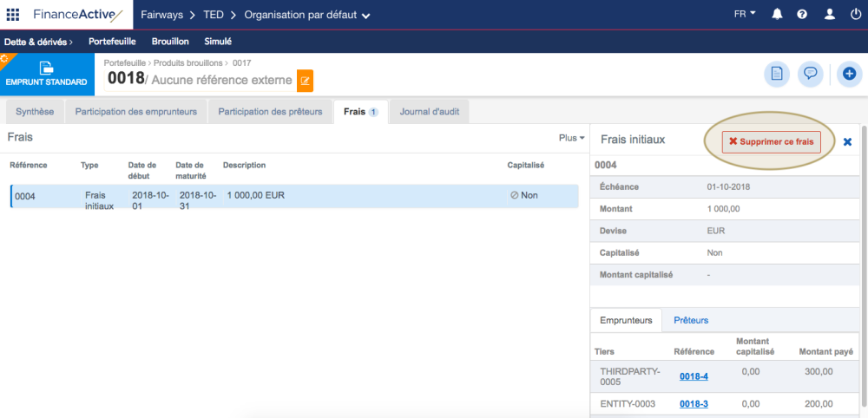Open the FR language dropdown
Screen dimensions: 868x418
pos(745,15)
